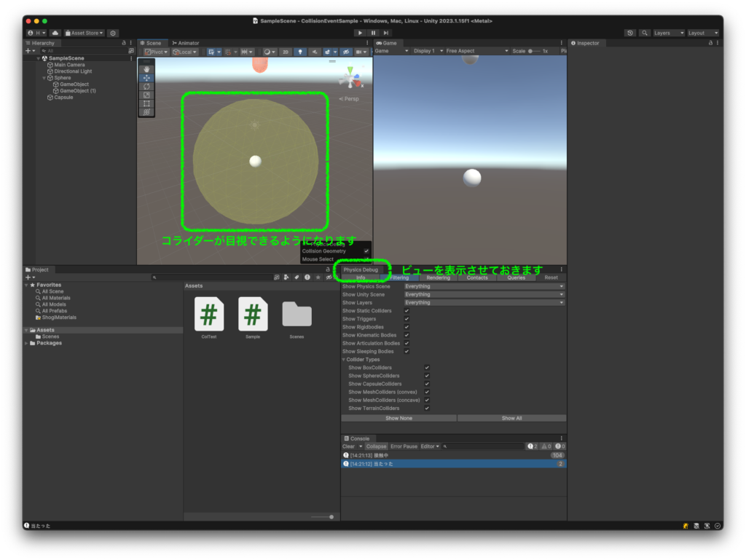
Task: Toggle Console Collapse button
Action: tap(376, 446)
